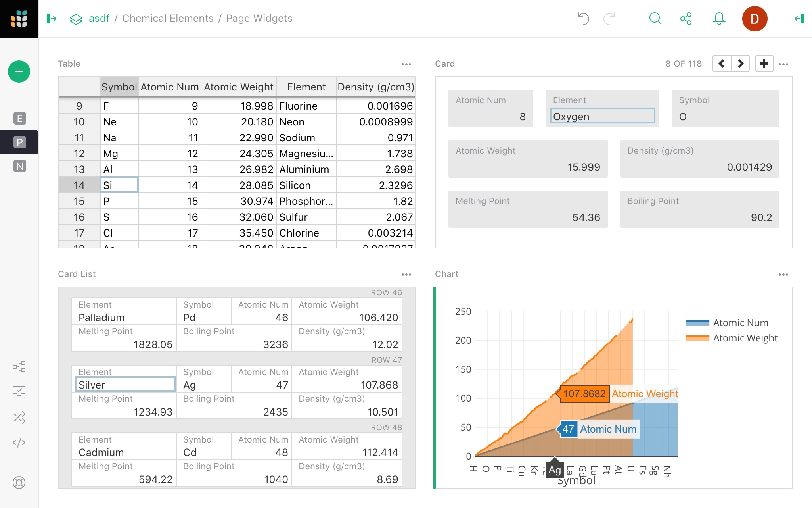Create new item with the green plus button
This screenshot has height=508, width=812.
pos(19,71)
